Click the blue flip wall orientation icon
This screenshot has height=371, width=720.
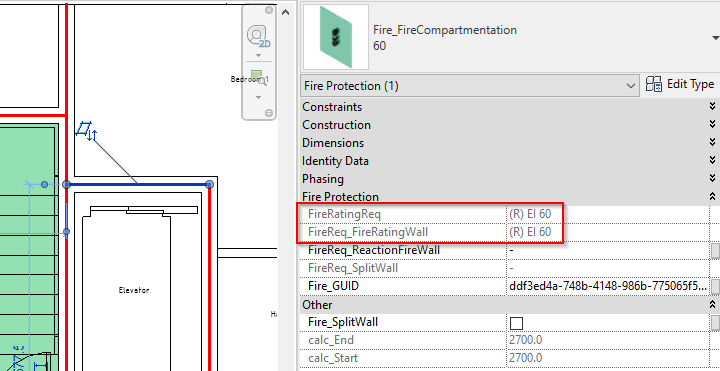click(x=86, y=131)
